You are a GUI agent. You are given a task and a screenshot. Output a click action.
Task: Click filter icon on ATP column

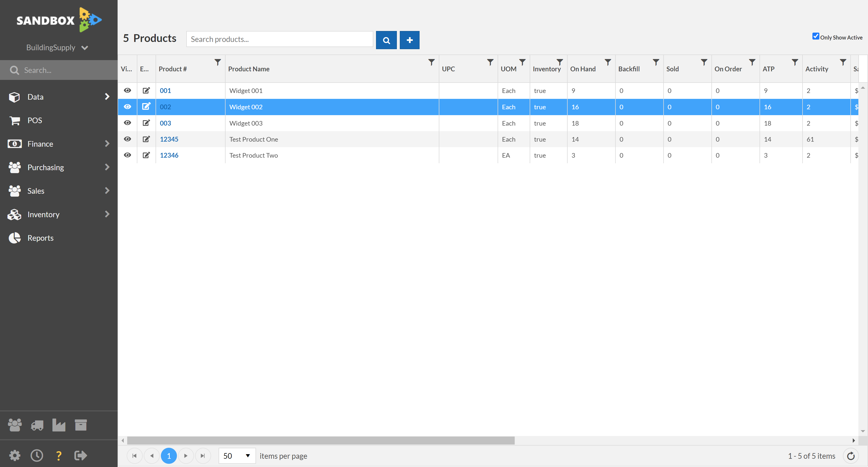[795, 62]
